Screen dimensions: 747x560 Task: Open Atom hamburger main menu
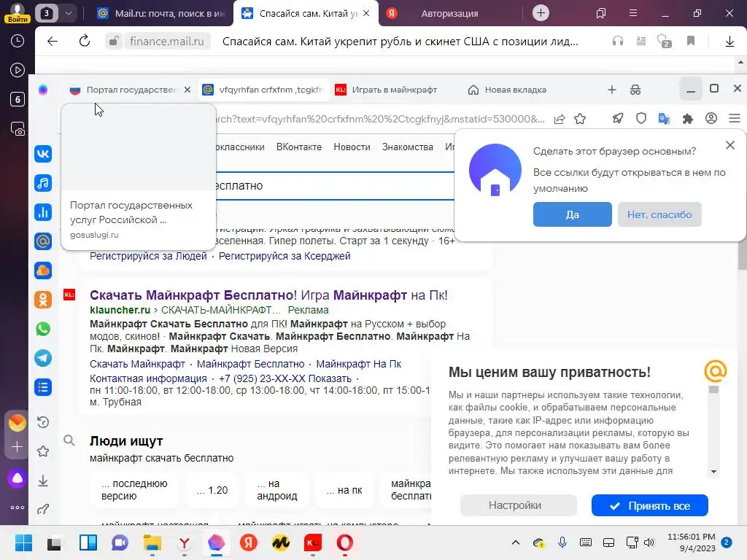coord(735,119)
